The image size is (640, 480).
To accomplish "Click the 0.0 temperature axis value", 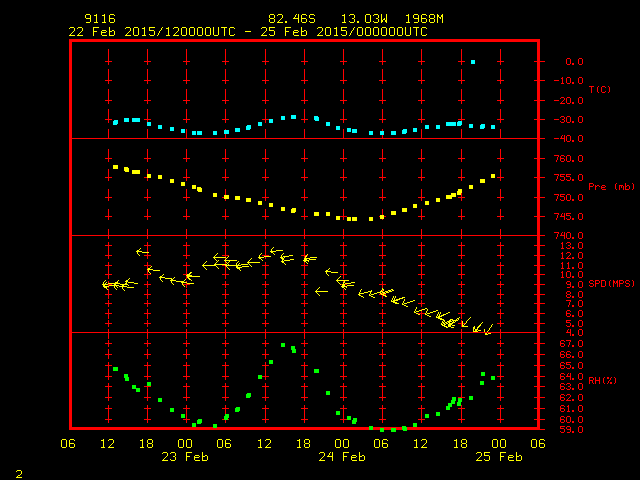I will (x=574, y=62).
